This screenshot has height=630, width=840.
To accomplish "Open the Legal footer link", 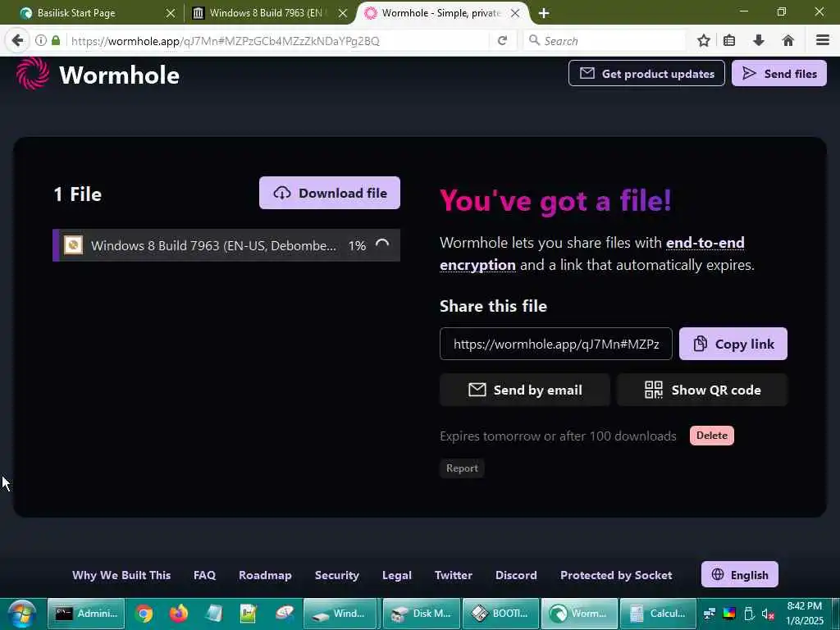I will click(x=397, y=575).
